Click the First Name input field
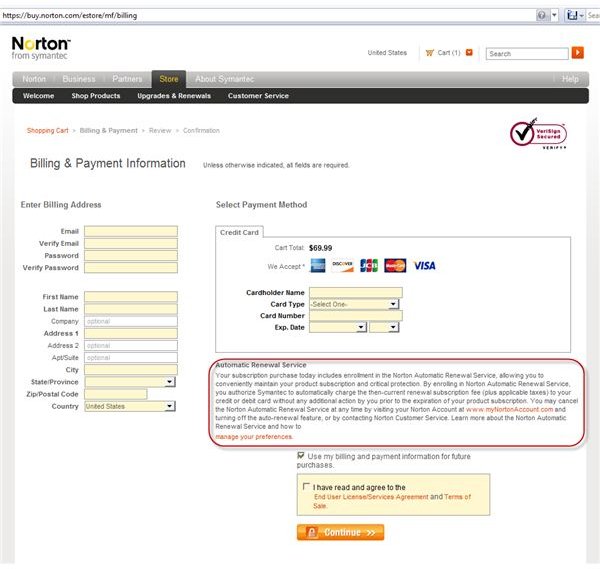Image resolution: width=600 pixels, height=569 pixels. pyautogui.click(x=131, y=297)
